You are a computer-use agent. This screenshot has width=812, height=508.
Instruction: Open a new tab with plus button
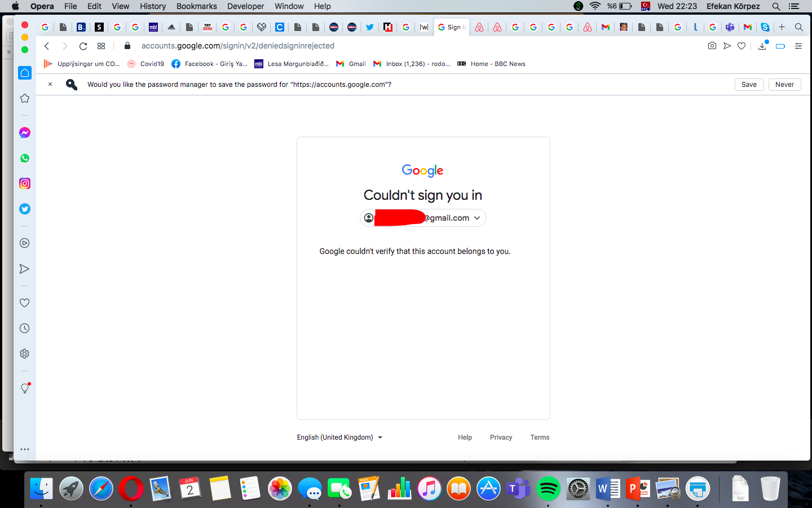[x=782, y=27]
